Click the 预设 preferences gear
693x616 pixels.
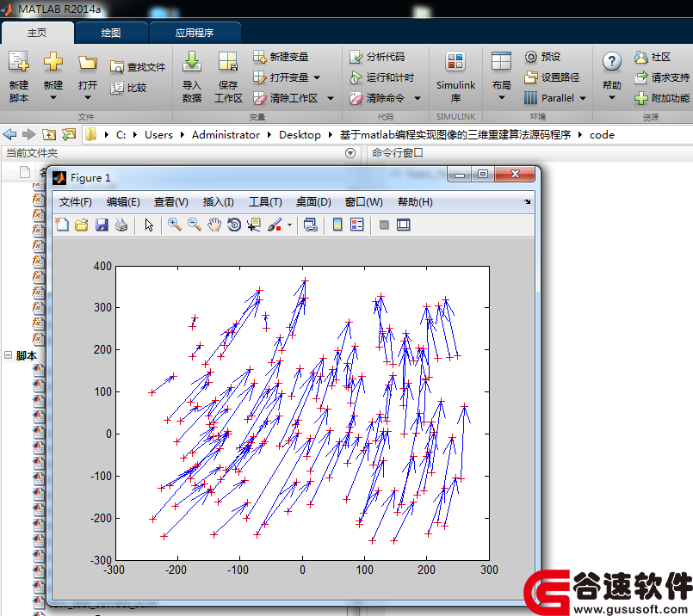(x=542, y=57)
